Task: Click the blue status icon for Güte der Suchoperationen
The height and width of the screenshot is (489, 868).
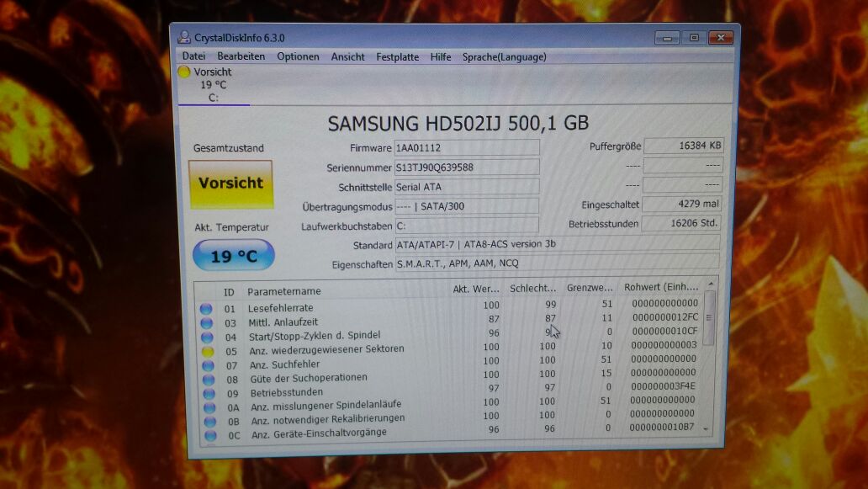Action: point(209,380)
